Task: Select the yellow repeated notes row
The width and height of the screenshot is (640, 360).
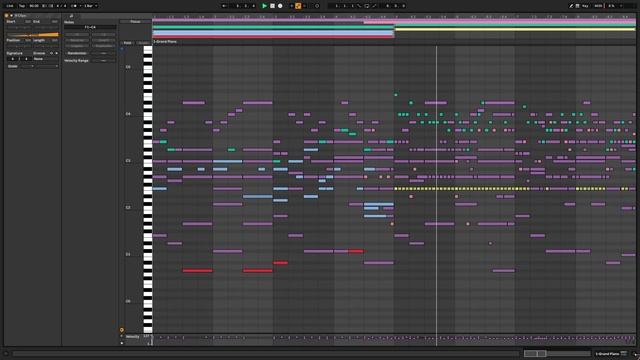Action: [x=461, y=189]
